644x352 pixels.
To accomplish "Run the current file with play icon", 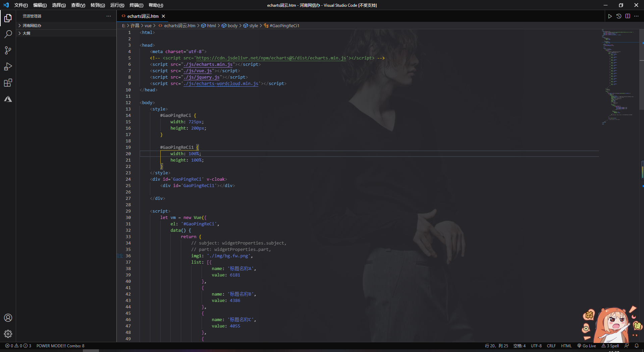I will point(610,16).
